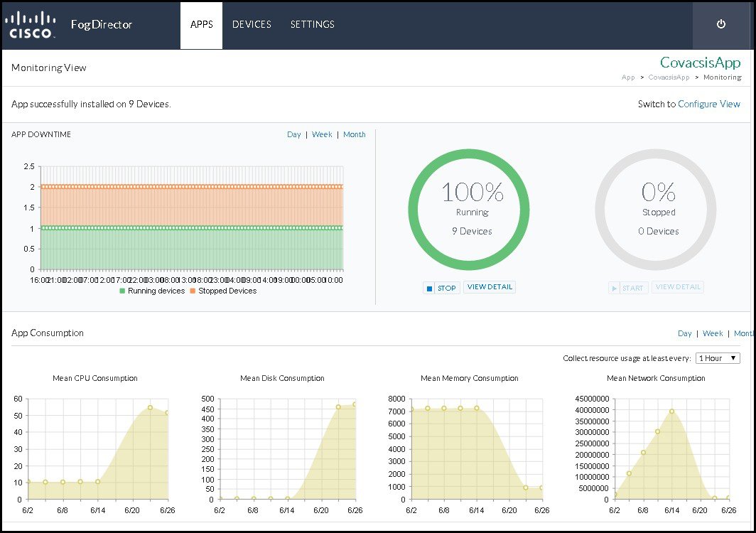Select Day range for App Consumption

pyautogui.click(x=685, y=333)
